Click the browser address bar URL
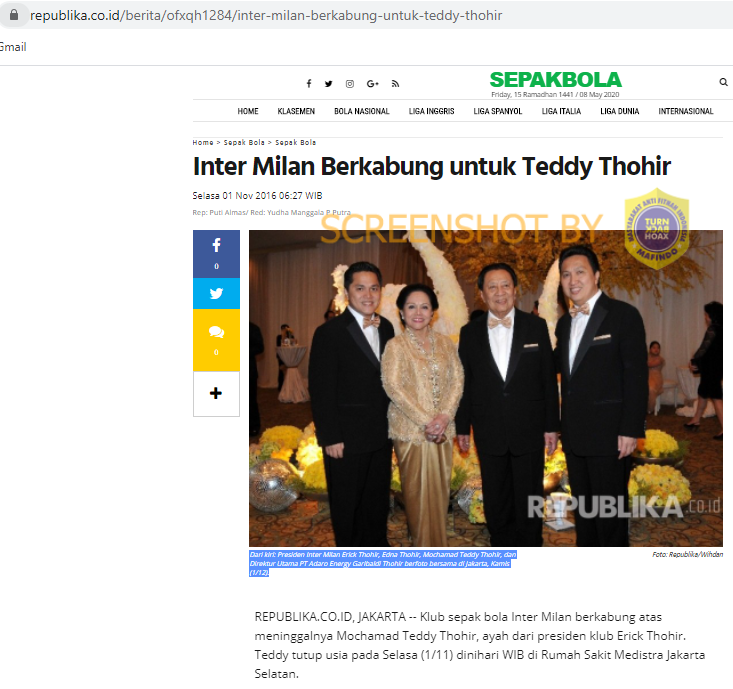 [x=266, y=15]
